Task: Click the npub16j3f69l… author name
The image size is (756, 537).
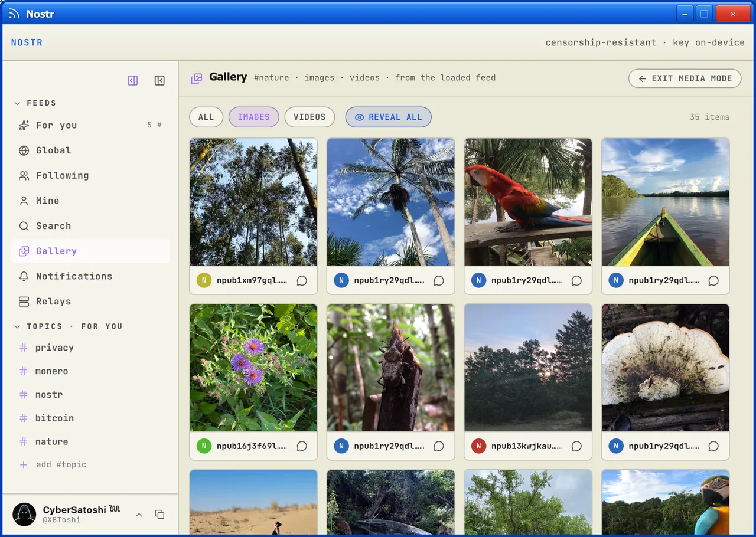Action: tap(252, 446)
